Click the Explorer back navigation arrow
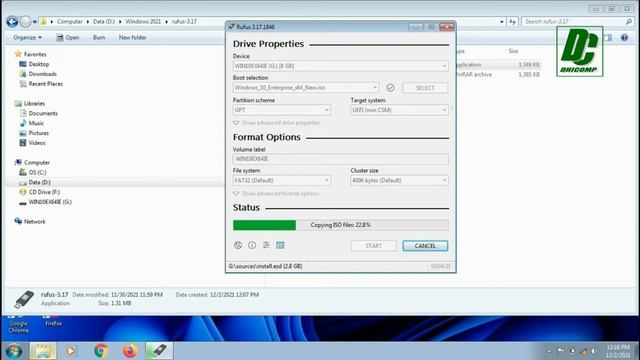This screenshot has height=360, width=640. (12, 22)
